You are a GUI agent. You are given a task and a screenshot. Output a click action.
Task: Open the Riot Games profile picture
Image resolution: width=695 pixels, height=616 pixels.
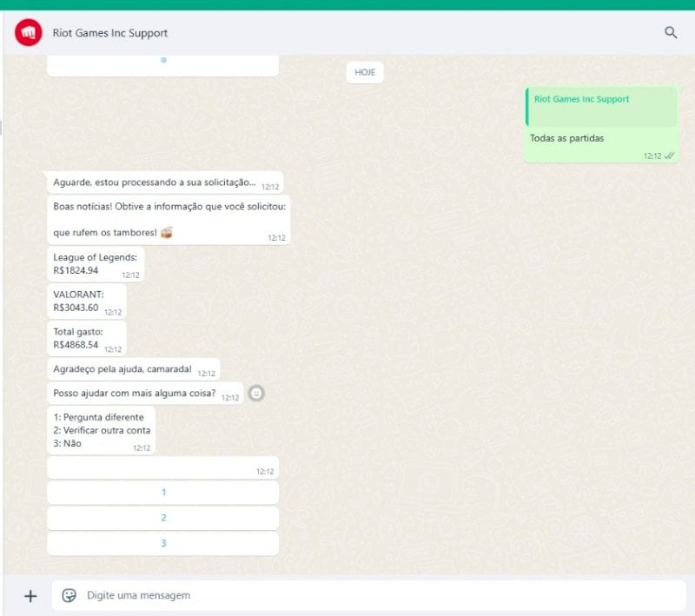29,32
